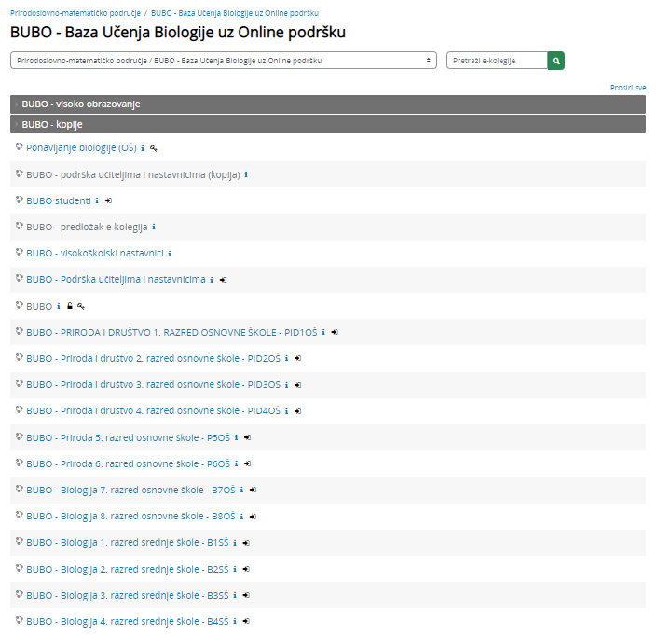This screenshot has width=672, height=636.
Task: Open BUBO - Podrška učiteljima i nastavnicima course
Action: (116, 280)
